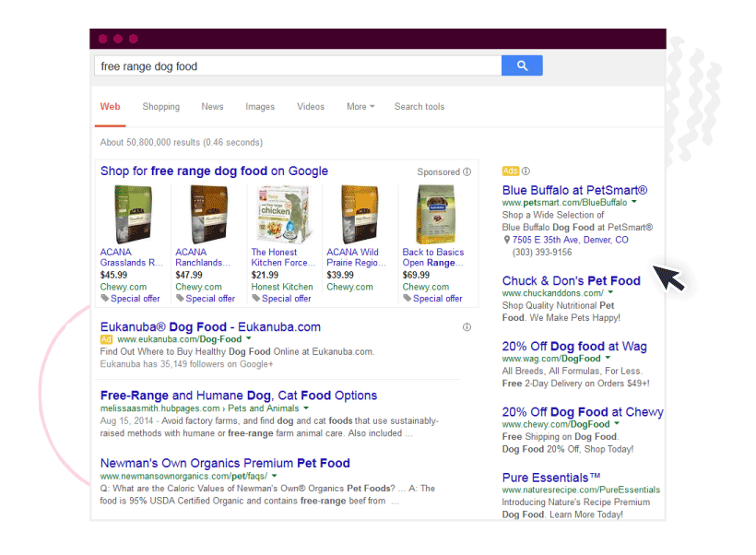Image resolution: width=756 pixels, height=555 pixels.
Task: Click the yellow Ads label above Blue Buffalo
Action: pos(511,171)
